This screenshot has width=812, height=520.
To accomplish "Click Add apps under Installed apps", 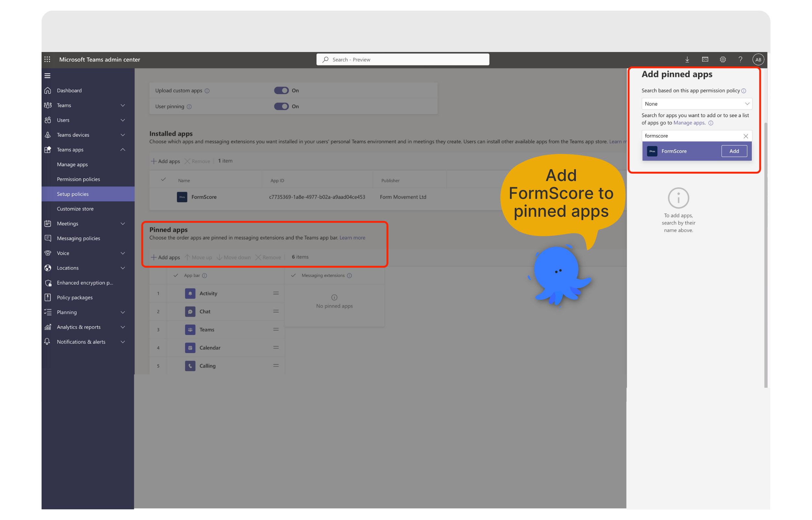I will pos(165,162).
